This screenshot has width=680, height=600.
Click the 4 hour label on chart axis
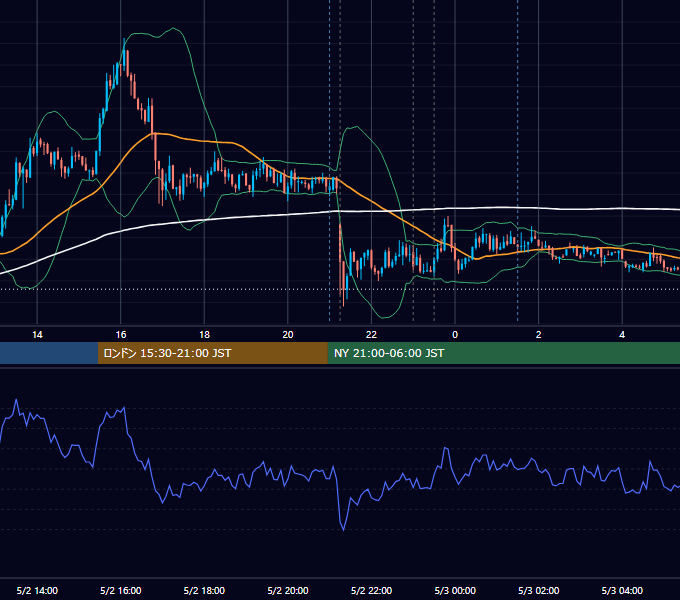[x=622, y=335]
